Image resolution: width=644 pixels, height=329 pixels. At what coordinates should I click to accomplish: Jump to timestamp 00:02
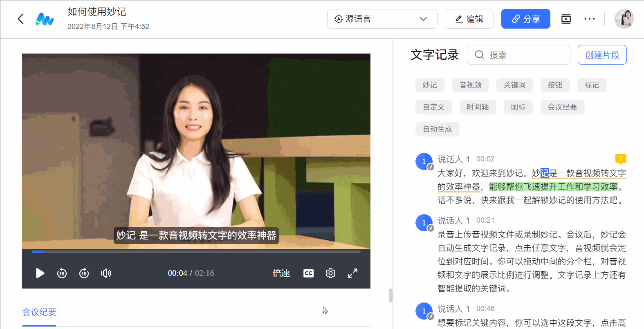pos(485,159)
